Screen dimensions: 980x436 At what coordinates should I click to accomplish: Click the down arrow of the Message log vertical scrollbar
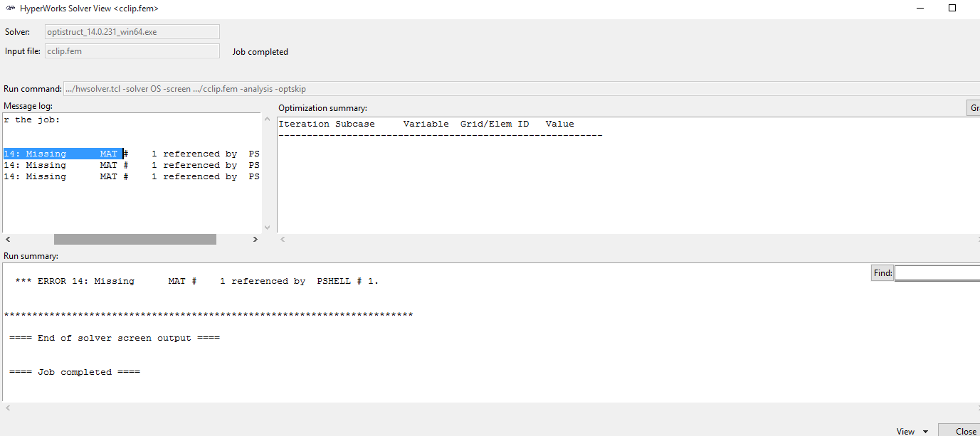click(267, 228)
